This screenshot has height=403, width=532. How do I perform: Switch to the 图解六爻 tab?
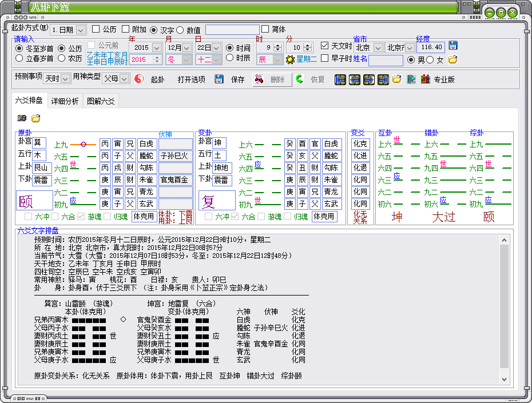coord(100,101)
